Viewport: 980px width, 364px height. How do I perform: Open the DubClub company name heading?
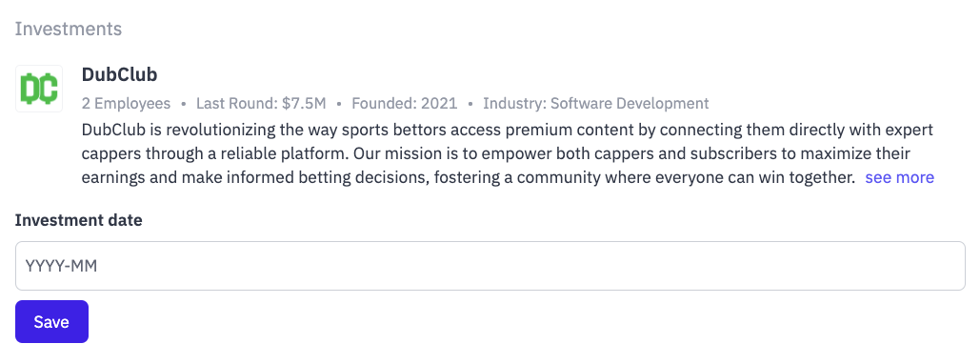click(x=119, y=75)
